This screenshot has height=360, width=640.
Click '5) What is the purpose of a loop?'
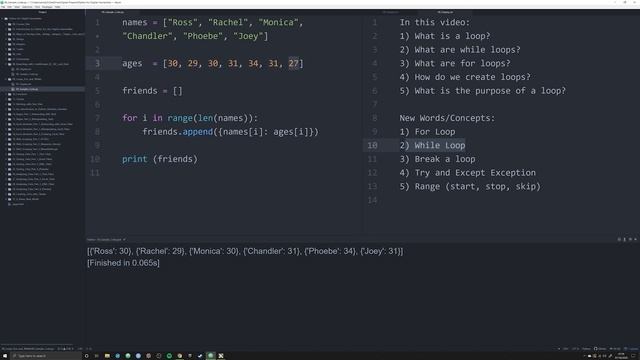point(482,91)
